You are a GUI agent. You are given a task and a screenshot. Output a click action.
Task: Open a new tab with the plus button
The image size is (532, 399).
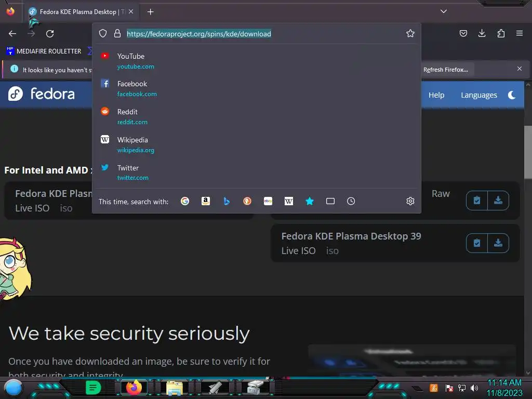click(150, 12)
